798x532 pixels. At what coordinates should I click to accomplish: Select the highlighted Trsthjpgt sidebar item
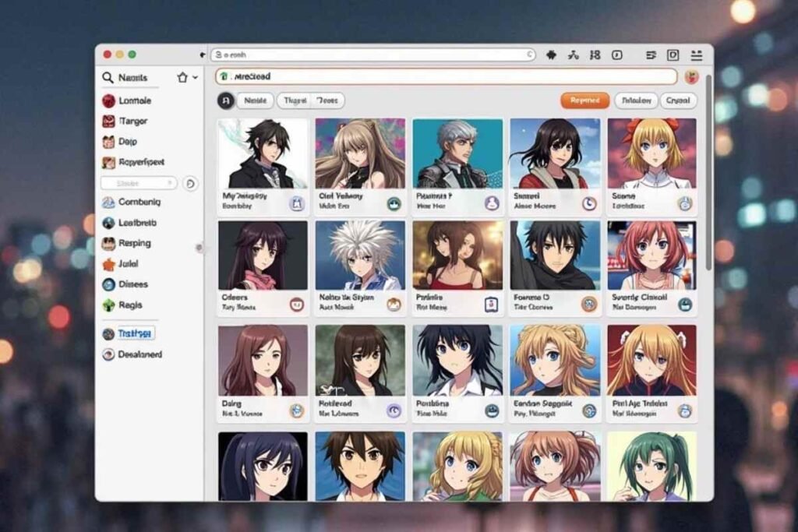pos(129,333)
